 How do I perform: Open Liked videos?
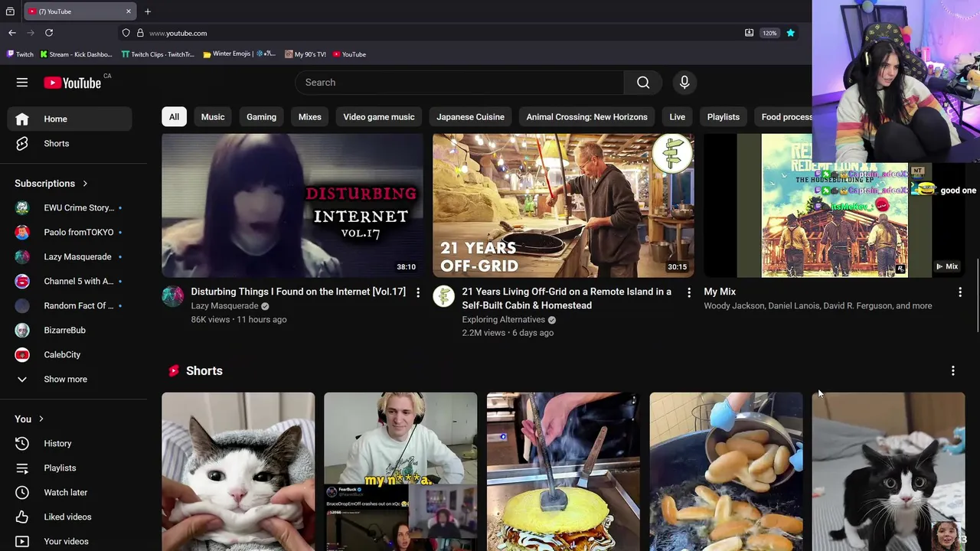tap(70, 517)
